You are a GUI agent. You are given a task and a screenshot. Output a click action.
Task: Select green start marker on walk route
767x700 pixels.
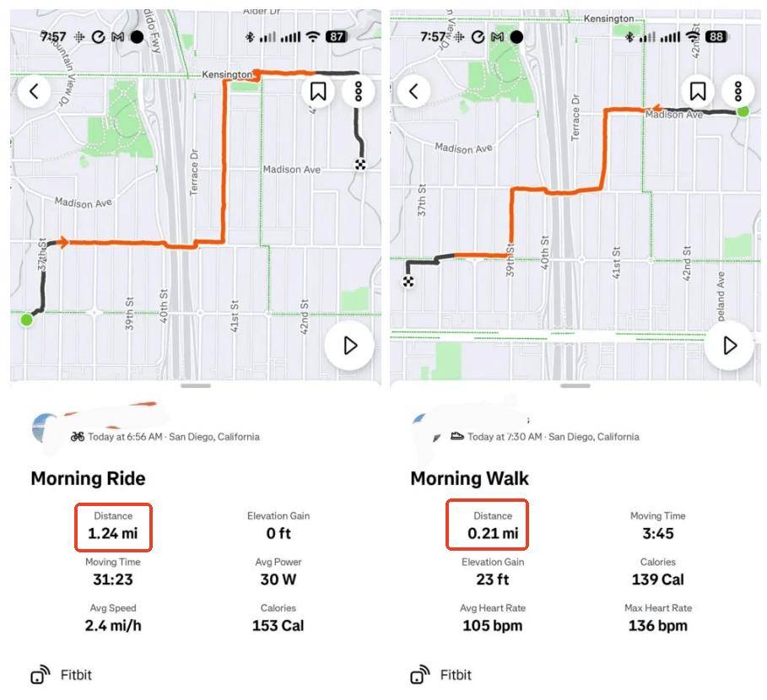[x=743, y=110]
